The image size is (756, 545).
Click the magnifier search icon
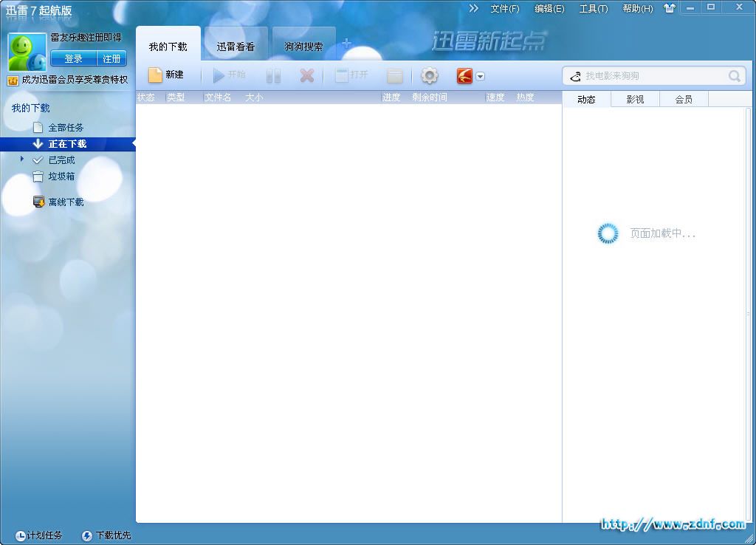pos(735,76)
